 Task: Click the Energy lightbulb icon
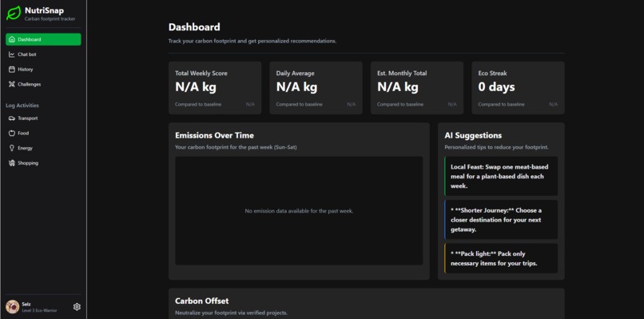(11, 148)
